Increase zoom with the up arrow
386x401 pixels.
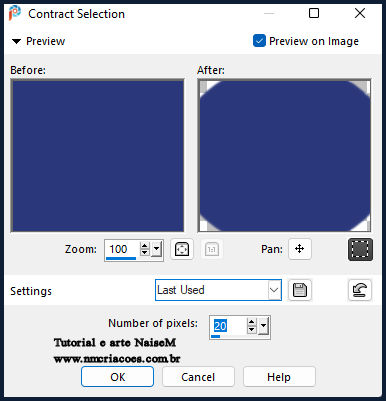coord(144,246)
